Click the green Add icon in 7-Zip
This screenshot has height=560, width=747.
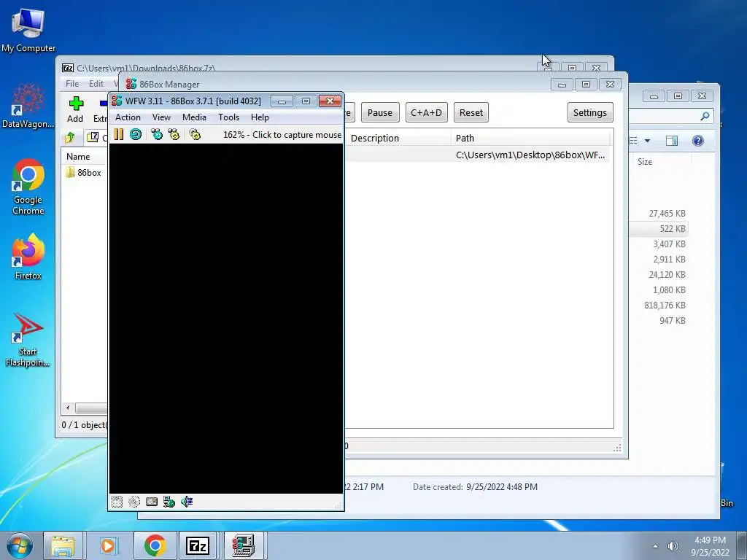pos(76,104)
